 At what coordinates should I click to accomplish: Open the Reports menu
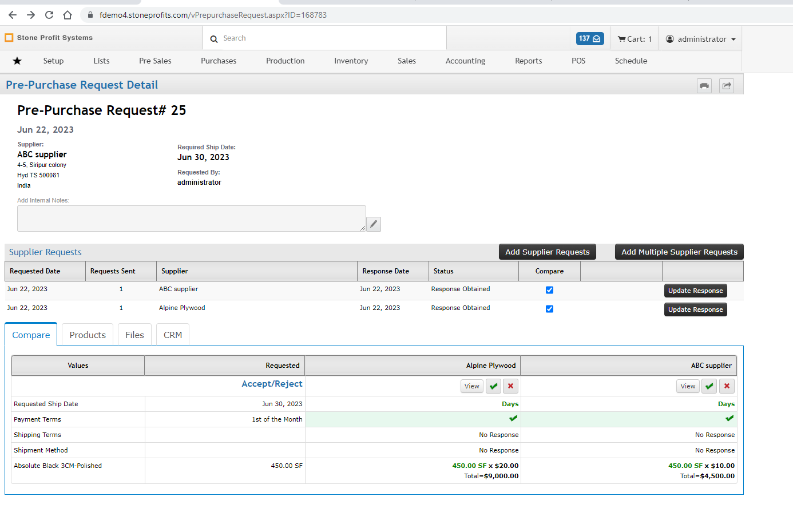point(528,61)
